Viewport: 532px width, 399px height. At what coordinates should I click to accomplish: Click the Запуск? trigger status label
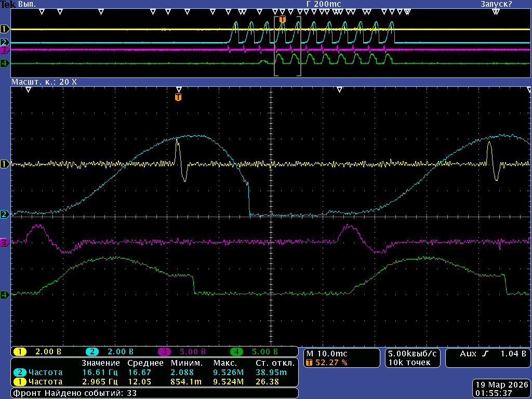point(496,4)
